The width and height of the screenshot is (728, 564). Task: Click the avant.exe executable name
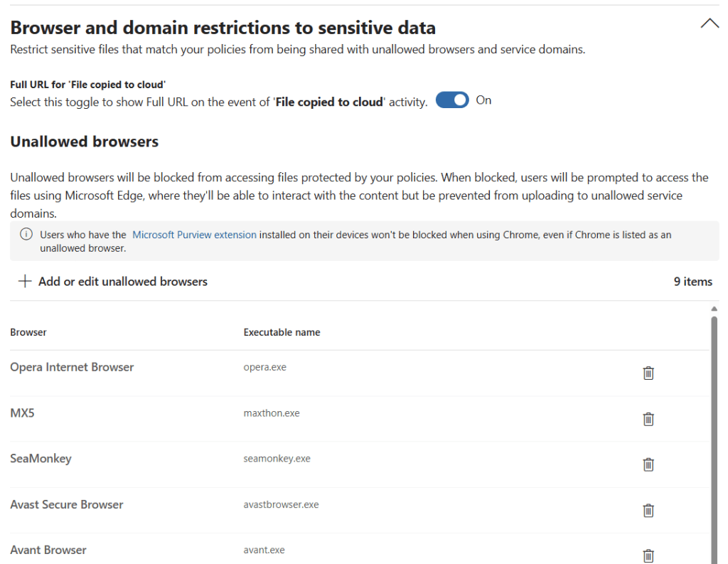point(264,550)
